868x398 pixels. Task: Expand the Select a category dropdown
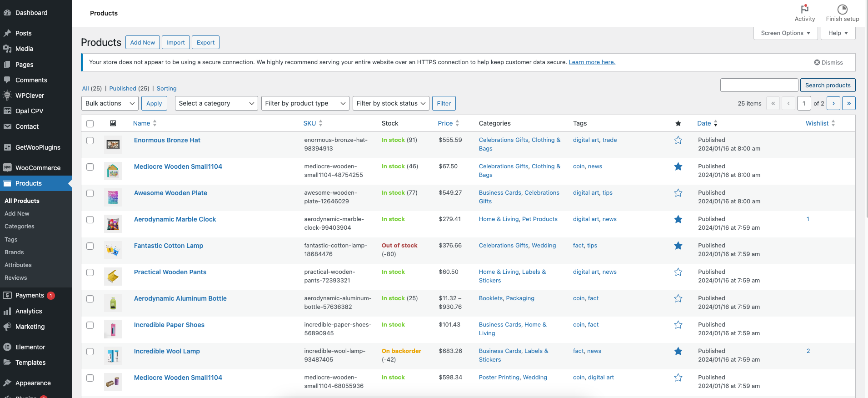click(216, 104)
